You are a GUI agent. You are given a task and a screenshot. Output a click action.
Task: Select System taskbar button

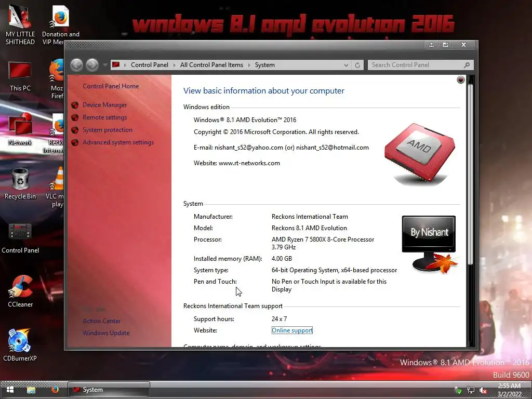tap(109, 390)
